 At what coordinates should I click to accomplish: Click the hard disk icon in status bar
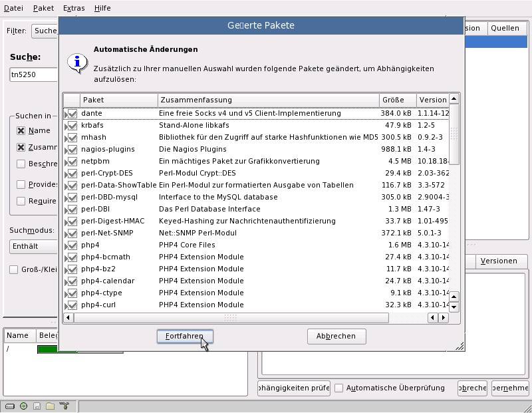pos(10,406)
